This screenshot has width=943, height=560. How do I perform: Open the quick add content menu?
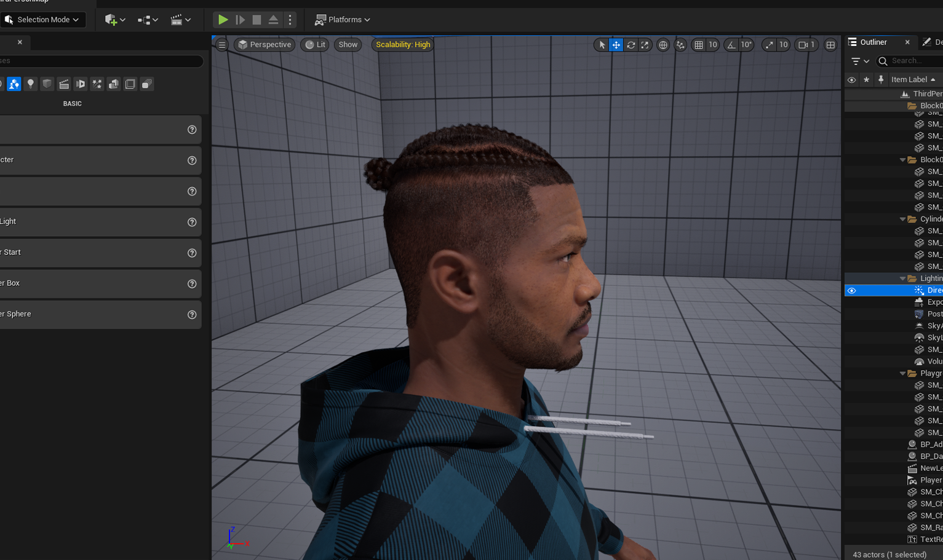coord(115,20)
